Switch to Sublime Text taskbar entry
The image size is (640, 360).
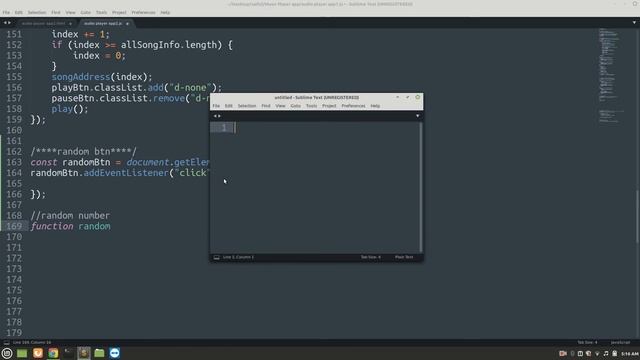pos(84,353)
